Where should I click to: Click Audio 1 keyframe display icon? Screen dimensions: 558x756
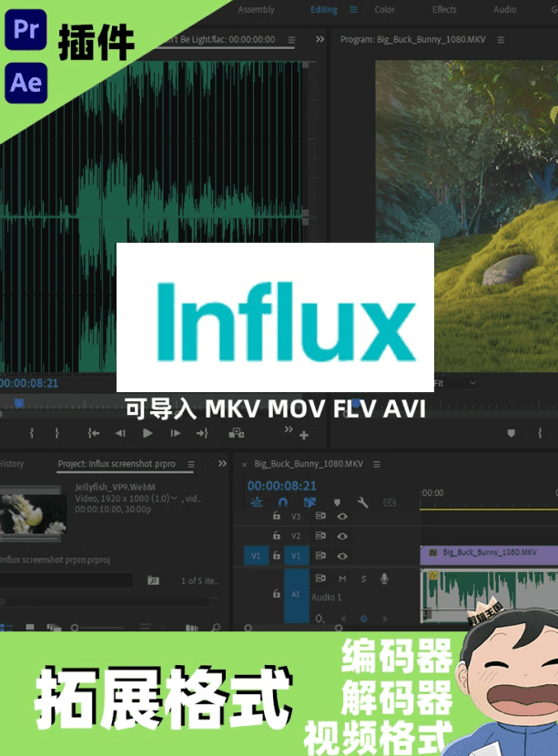point(320,618)
